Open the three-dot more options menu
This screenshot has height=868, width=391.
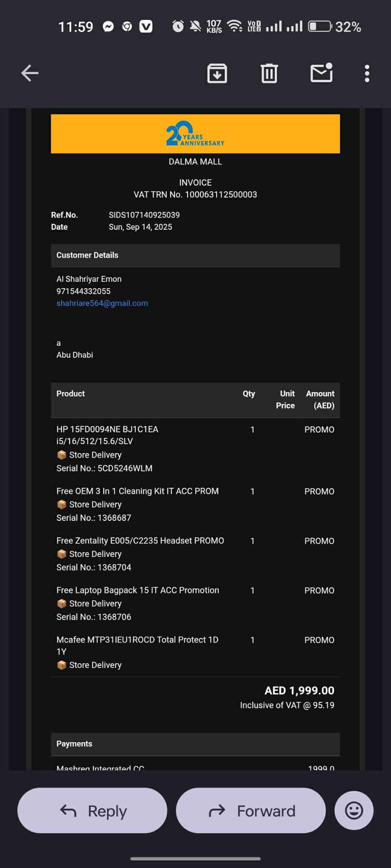pyautogui.click(x=367, y=73)
